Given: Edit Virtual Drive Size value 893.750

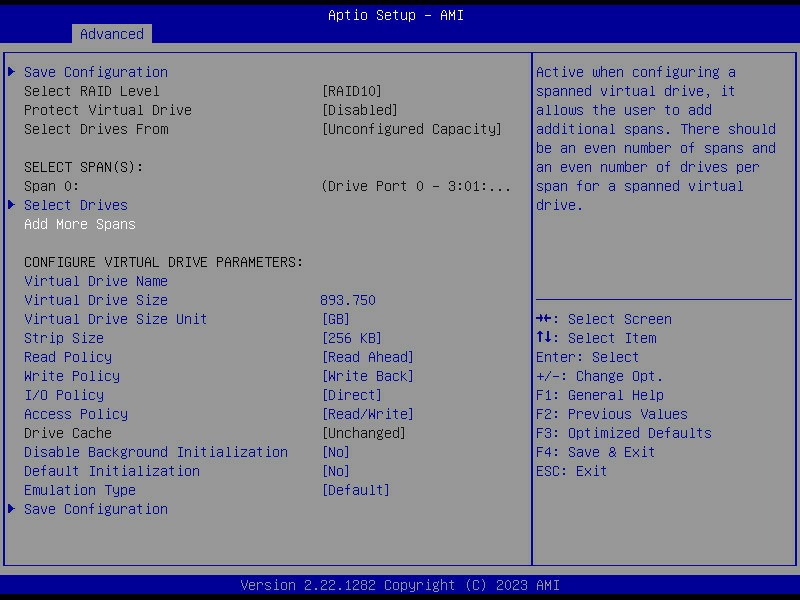Looking at the screenshot, I should tap(348, 300).
